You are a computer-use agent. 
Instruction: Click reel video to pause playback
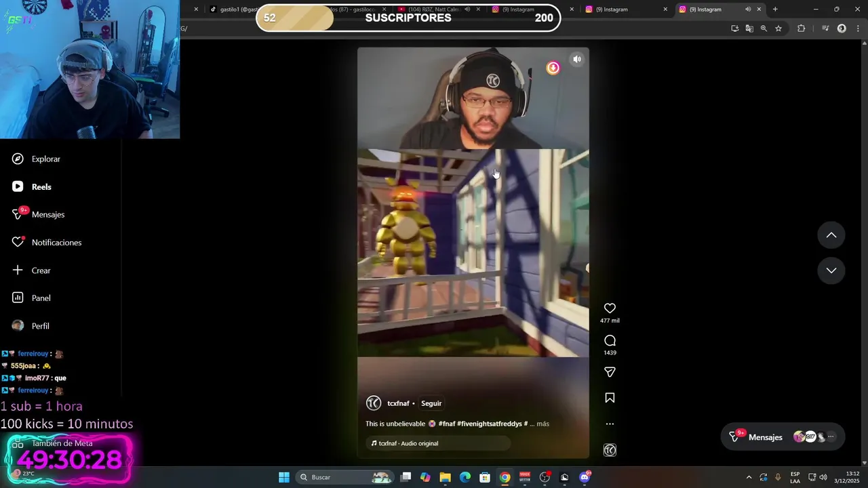[473, 252]
